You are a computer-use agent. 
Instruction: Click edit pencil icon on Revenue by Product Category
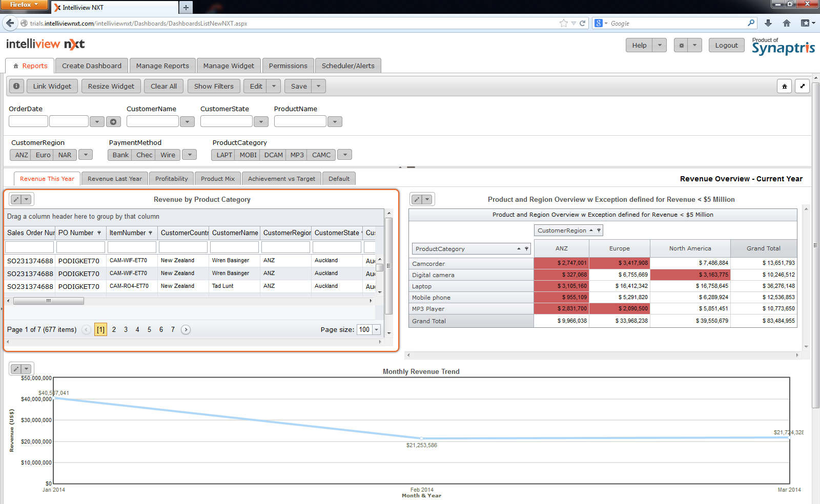16,199
